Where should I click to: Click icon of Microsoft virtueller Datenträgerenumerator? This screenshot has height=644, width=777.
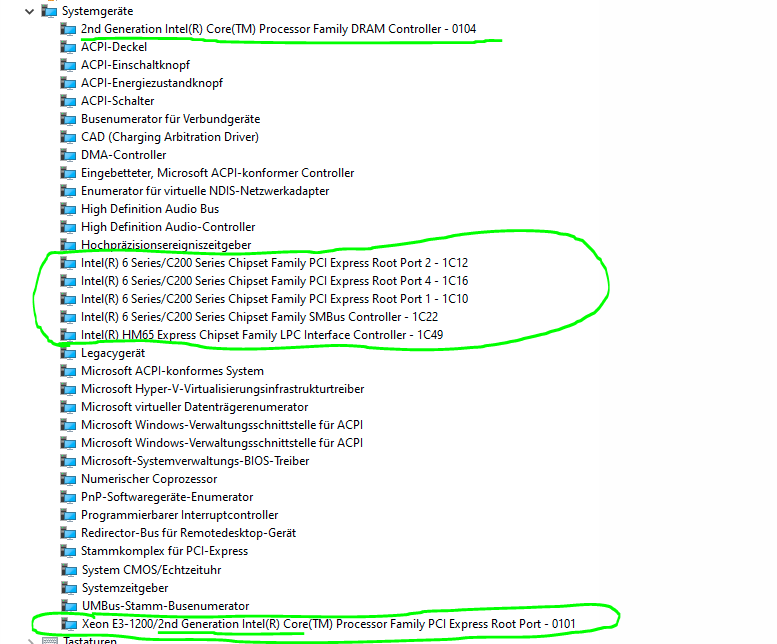pos(68,407)
